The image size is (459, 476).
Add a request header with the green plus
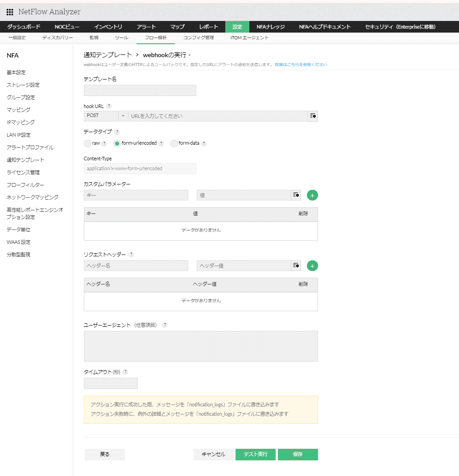pos(312,266)
